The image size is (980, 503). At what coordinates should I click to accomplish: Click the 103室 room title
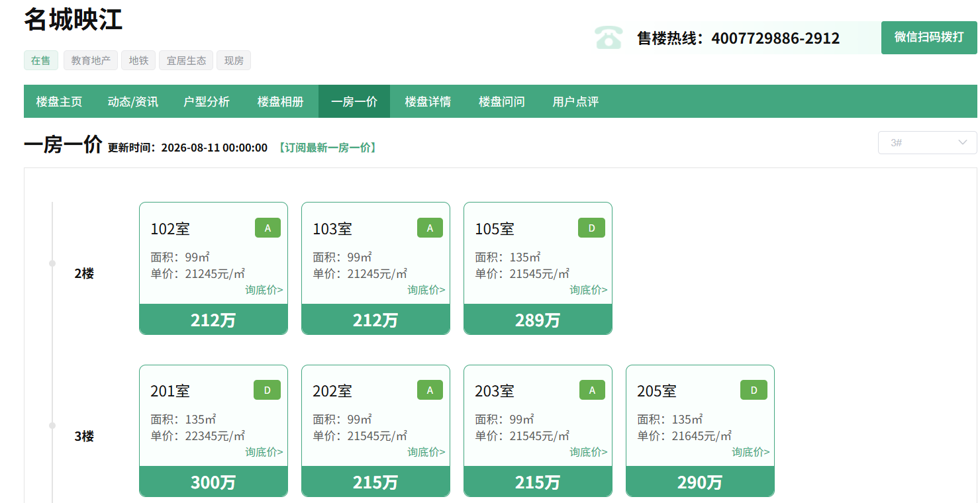332,229
